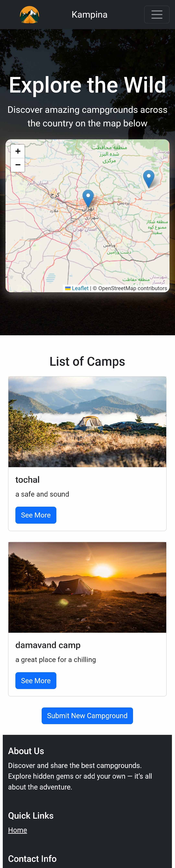Screen dimensions: 175x868
Task: Expand the hamburger navigation menu
Action: [157, 15]
